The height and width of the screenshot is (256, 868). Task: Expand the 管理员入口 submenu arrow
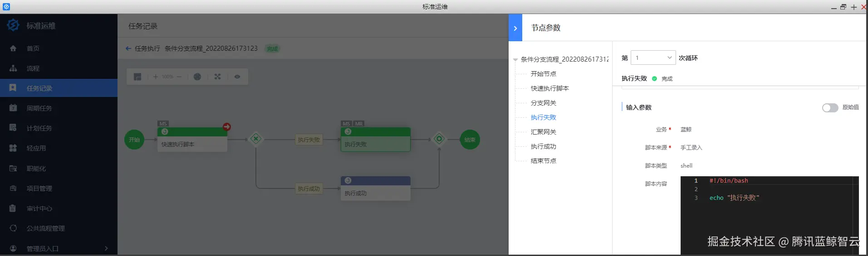106,248
